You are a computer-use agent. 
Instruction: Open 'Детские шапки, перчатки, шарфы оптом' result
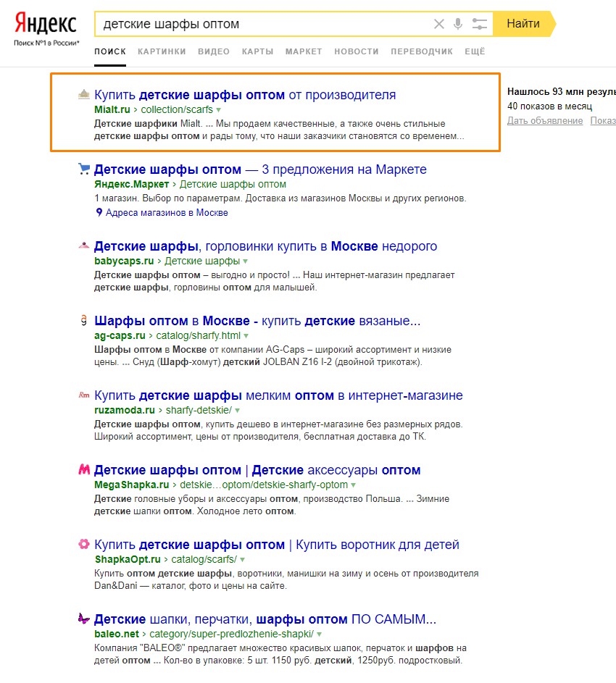pyautogui.click(x=265, y=619)
